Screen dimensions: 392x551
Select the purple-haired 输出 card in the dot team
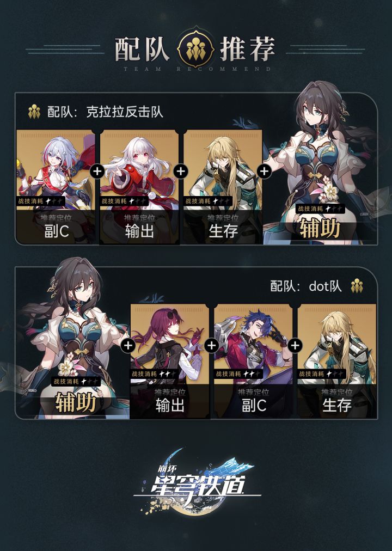pyautogui.click(x=170, y=361)
